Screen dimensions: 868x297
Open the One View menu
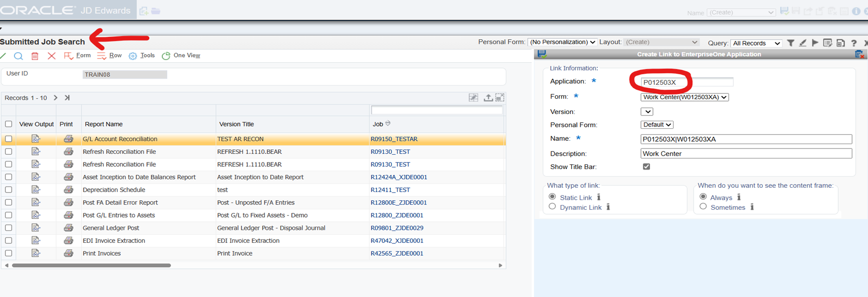click(x=187, y=56)
